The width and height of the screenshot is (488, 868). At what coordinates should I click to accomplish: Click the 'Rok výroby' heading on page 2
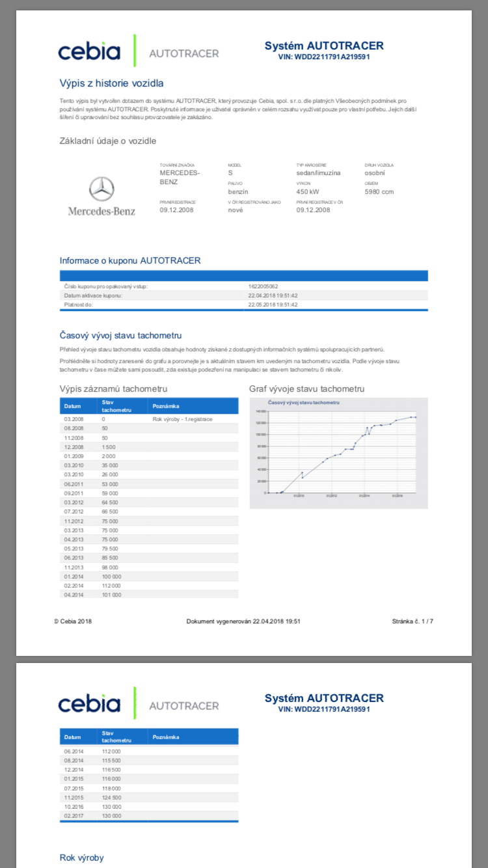point(81,858)
